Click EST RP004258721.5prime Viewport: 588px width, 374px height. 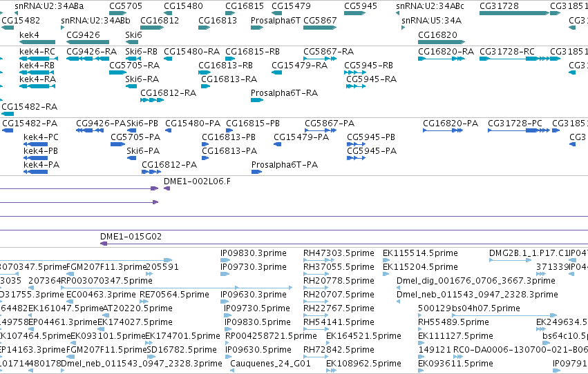click(x=271, y=336)
